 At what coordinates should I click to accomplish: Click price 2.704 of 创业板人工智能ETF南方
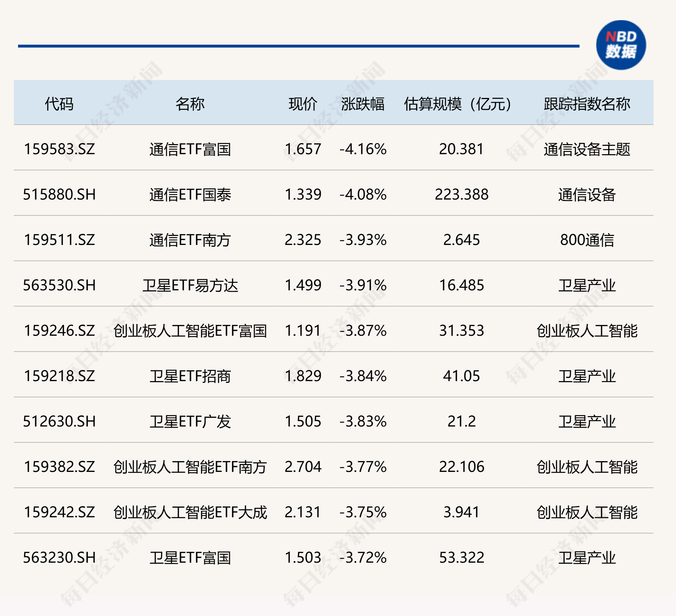coord(302,467)
